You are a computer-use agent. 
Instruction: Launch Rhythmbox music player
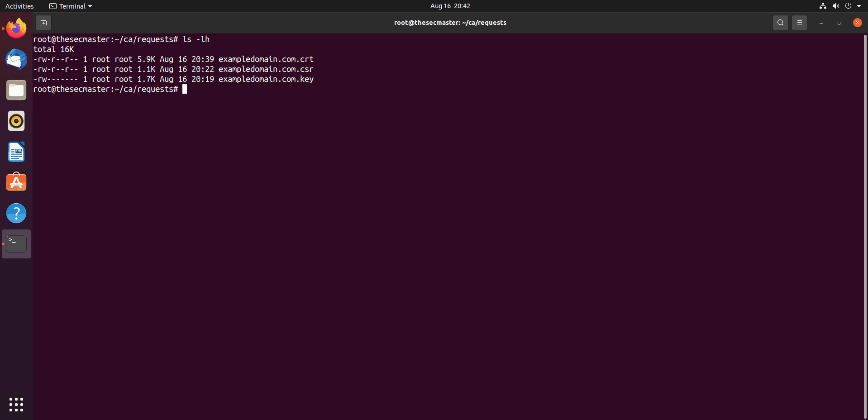pos(16,121)
